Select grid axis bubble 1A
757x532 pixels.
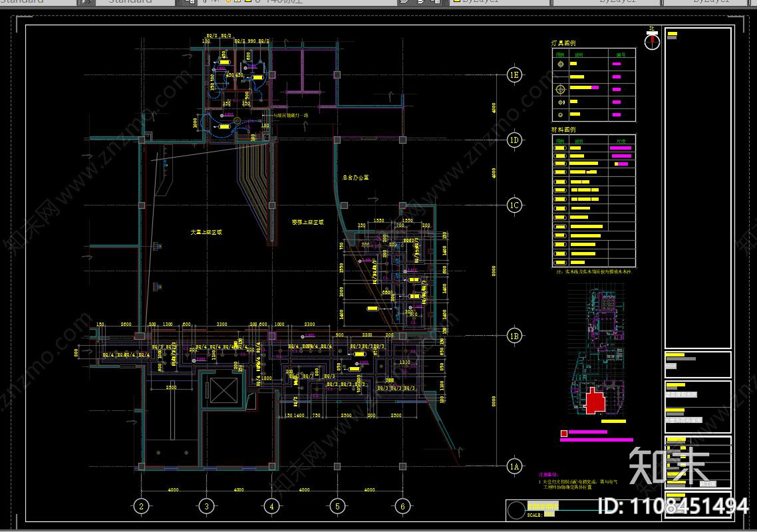tap(514, 466)
